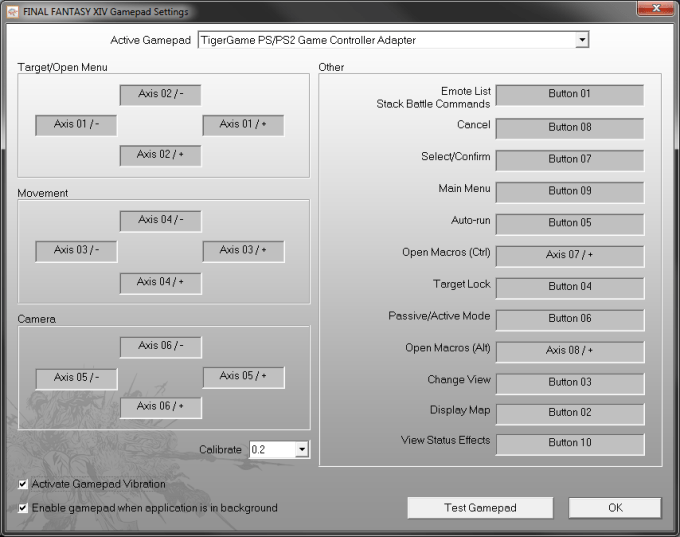
Task: Click Axis 07 / + binding for Open Macros (Ctrl)
Action: [x=570, y=256]
